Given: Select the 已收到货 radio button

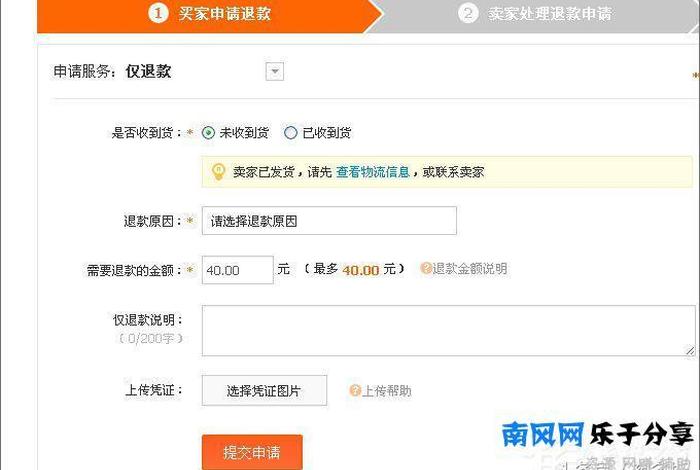Looking at the screenshot, I should click(291, 133).
